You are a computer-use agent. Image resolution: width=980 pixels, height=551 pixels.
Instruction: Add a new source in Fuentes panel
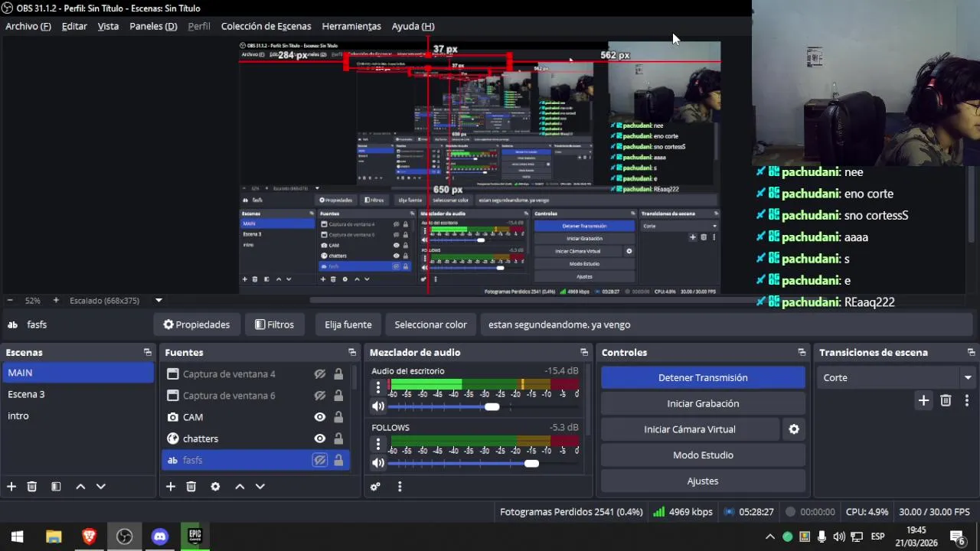click(x=171, y=487)
